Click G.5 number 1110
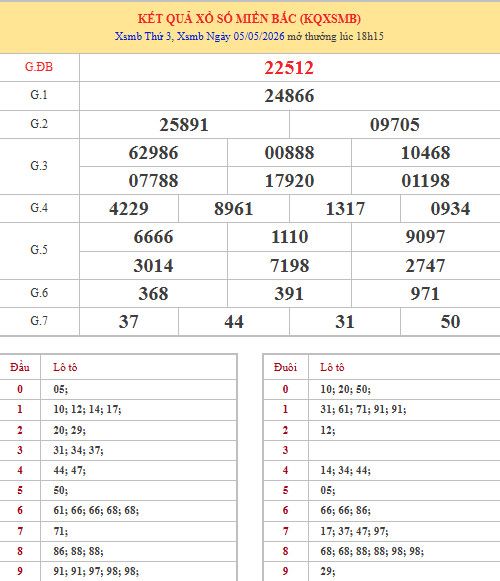500x581 pixels. point(289,237)
